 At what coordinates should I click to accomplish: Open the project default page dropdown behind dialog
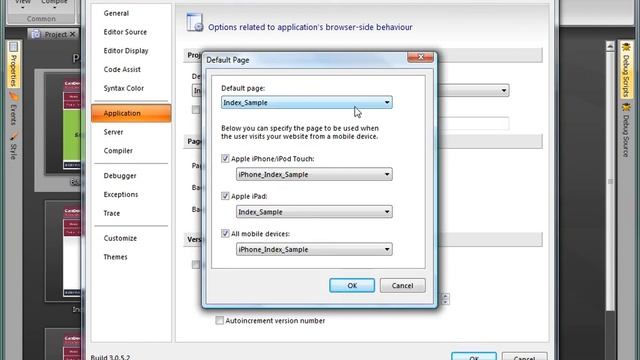click(x=504, y=90)
